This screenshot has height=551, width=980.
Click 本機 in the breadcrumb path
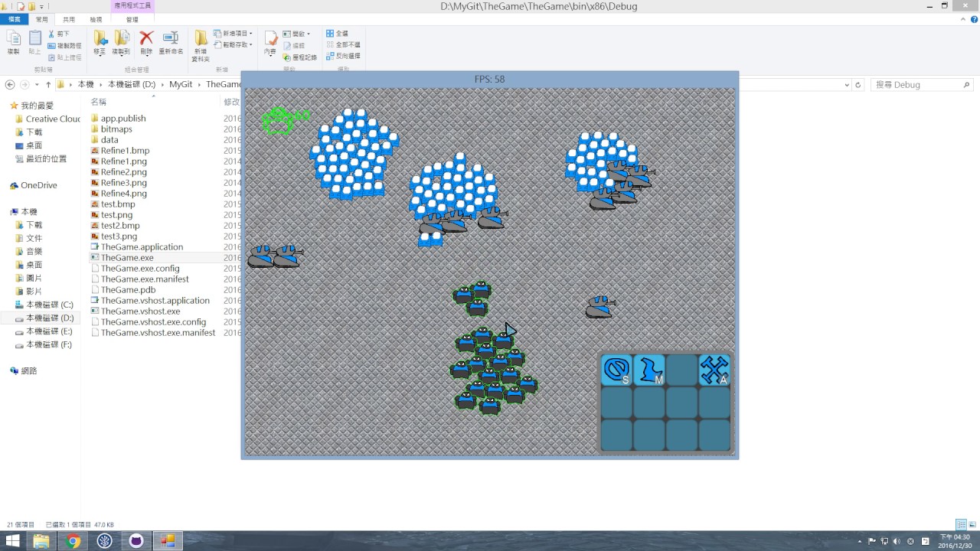coord(86,85)
